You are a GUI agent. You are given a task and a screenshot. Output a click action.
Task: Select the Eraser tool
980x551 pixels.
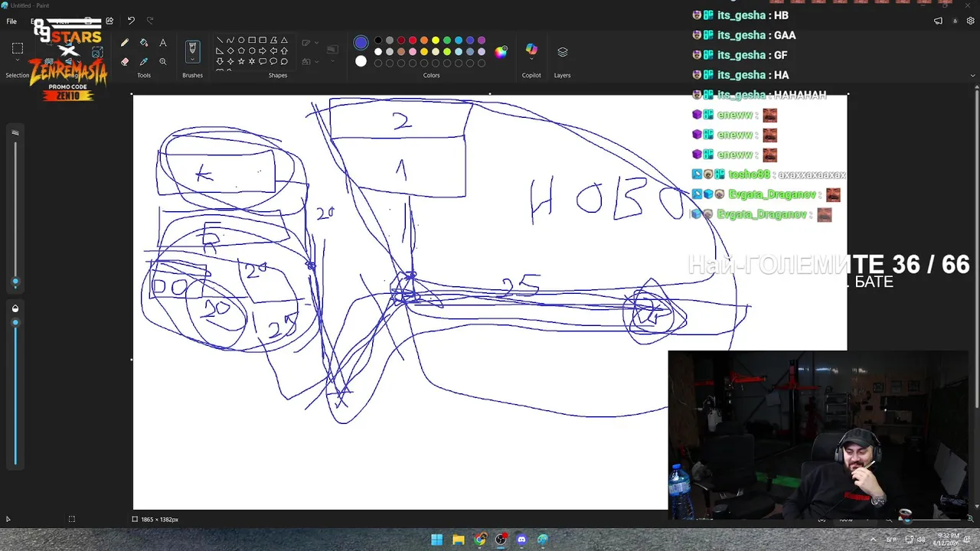point(125,61)
